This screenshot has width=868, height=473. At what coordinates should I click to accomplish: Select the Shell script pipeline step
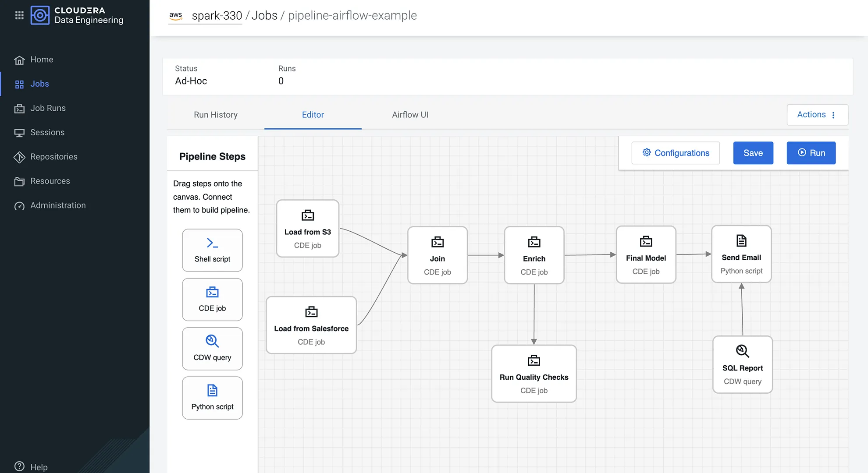click(x=212, y=250)
